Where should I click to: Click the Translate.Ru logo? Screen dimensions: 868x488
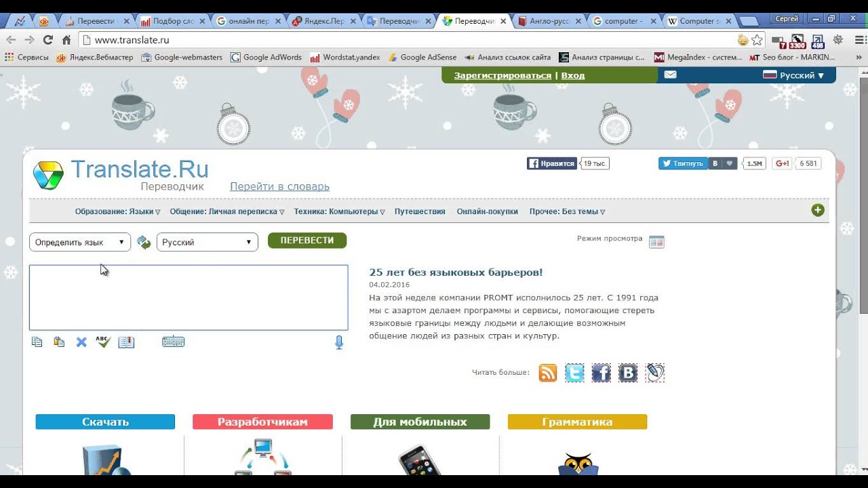121,175
